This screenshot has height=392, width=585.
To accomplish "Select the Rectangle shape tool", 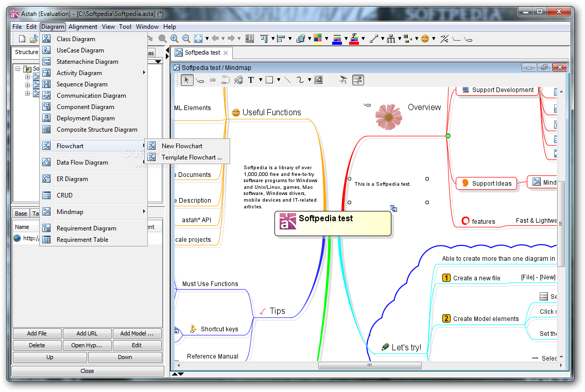I will 269,80.
